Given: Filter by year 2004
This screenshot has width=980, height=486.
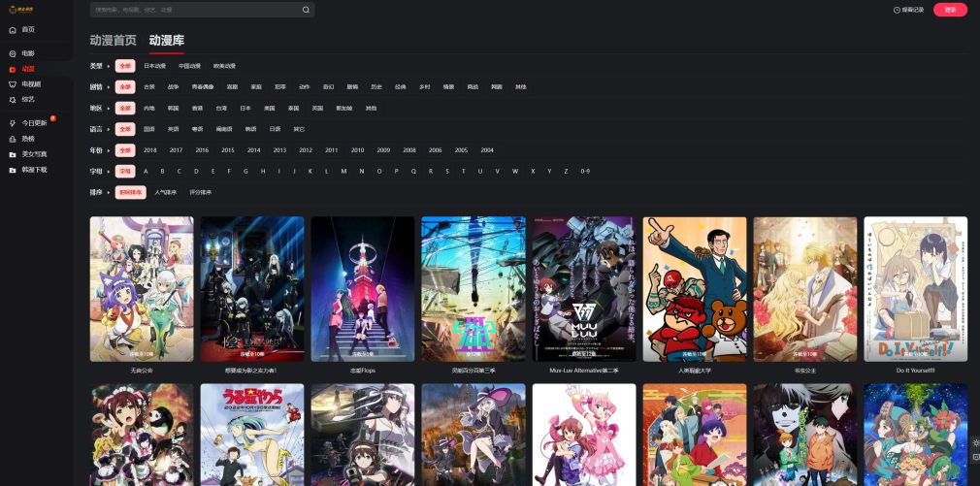Looking at the screenshot, I should 487,150.
